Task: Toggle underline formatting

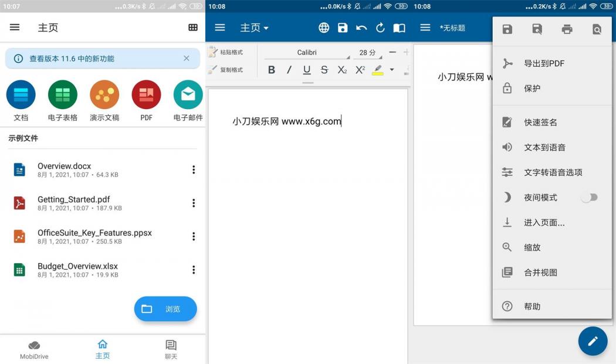Action: pos(306,69)
